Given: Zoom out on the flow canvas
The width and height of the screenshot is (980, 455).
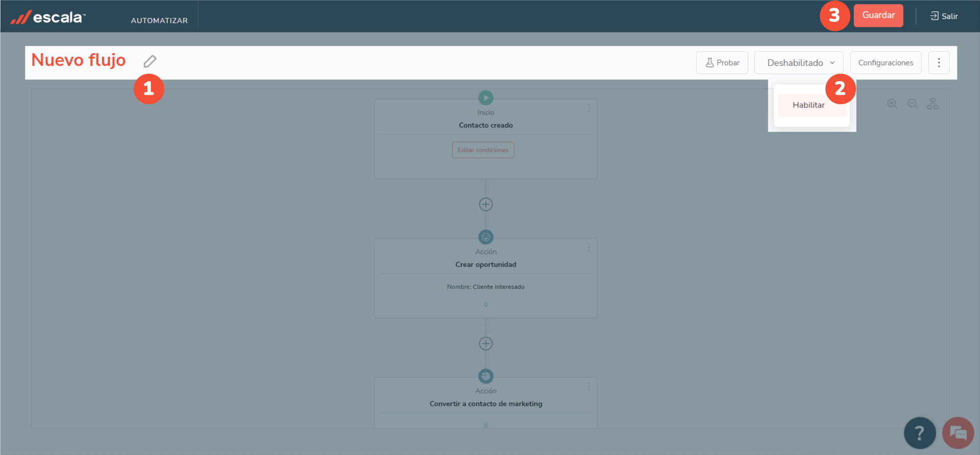Looking at the screenshot, I should [x=913, y=104].
